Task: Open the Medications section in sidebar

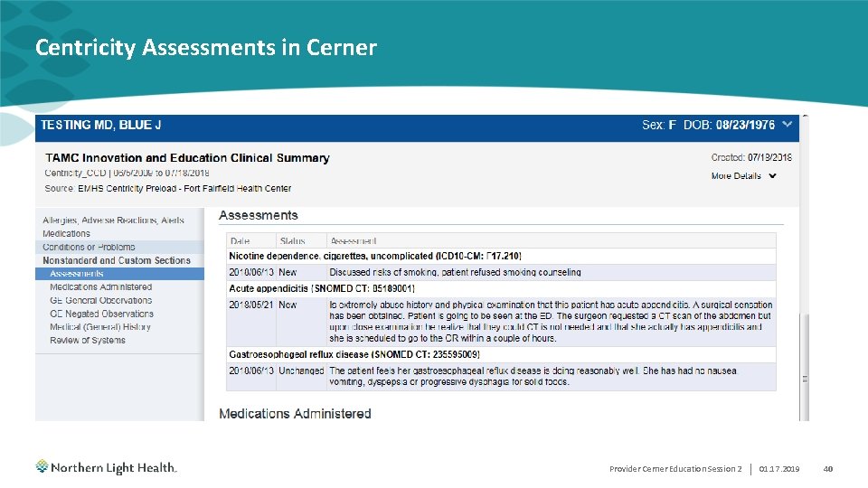Action: [66, 233]
